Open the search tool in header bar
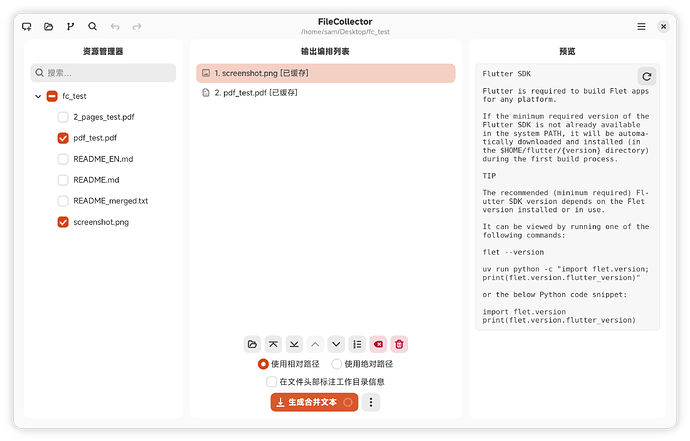This screenshot has height=441, width=690. (92, 26)
